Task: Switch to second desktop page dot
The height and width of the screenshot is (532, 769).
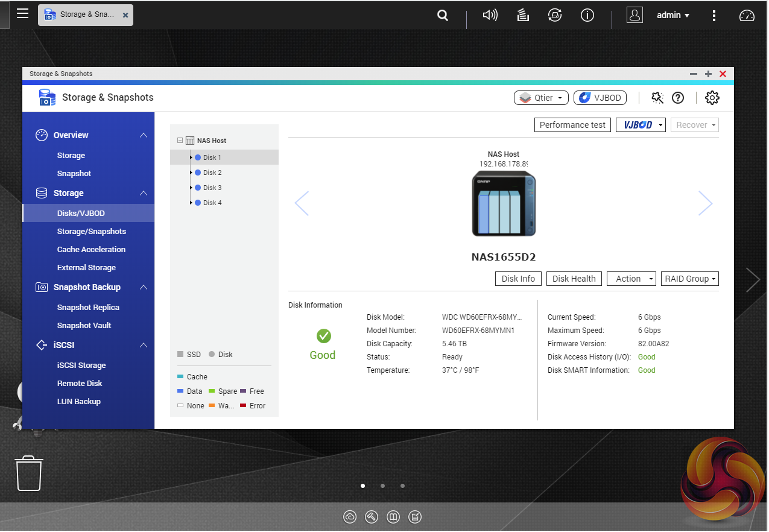Action: [382, 486]
